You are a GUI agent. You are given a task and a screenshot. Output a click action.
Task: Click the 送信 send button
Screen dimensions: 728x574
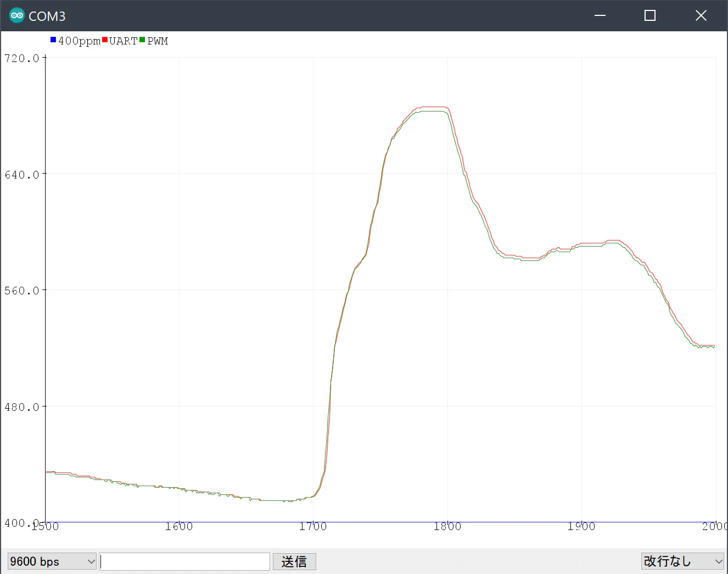coord(294,561)
